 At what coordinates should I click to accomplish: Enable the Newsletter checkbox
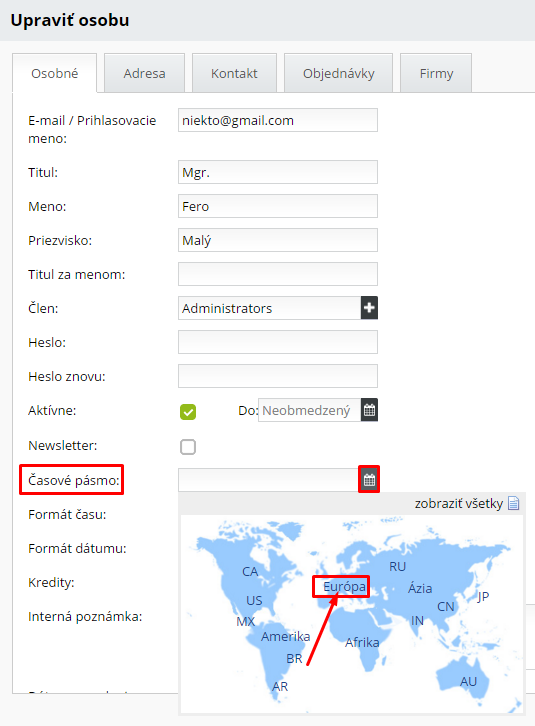coord(188,447)
